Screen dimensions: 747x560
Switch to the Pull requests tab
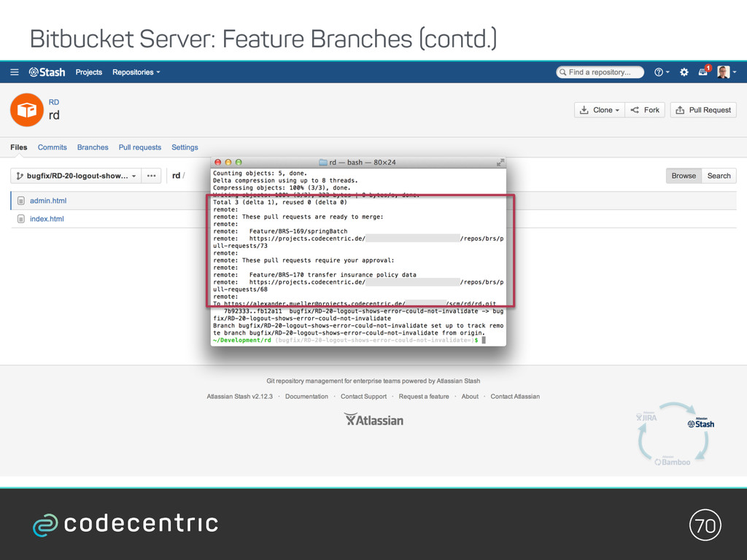(x=139, y=147)
